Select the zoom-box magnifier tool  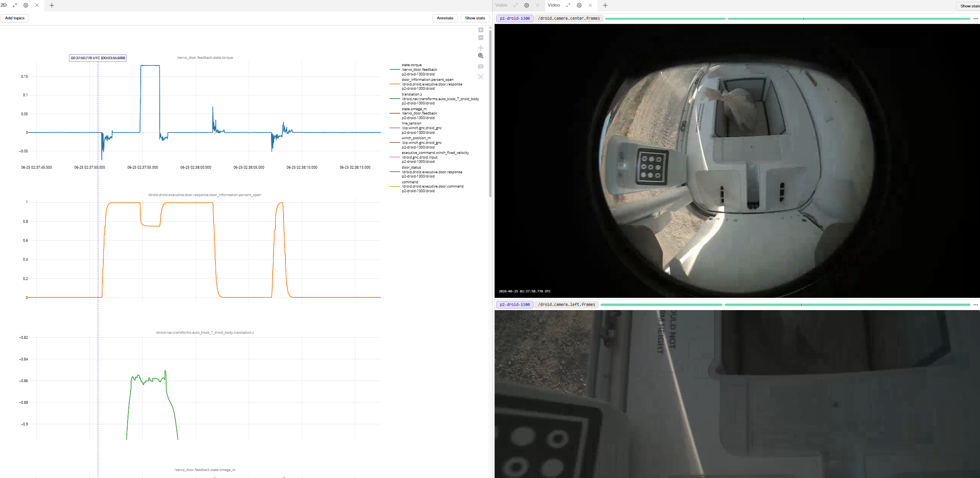481,56
